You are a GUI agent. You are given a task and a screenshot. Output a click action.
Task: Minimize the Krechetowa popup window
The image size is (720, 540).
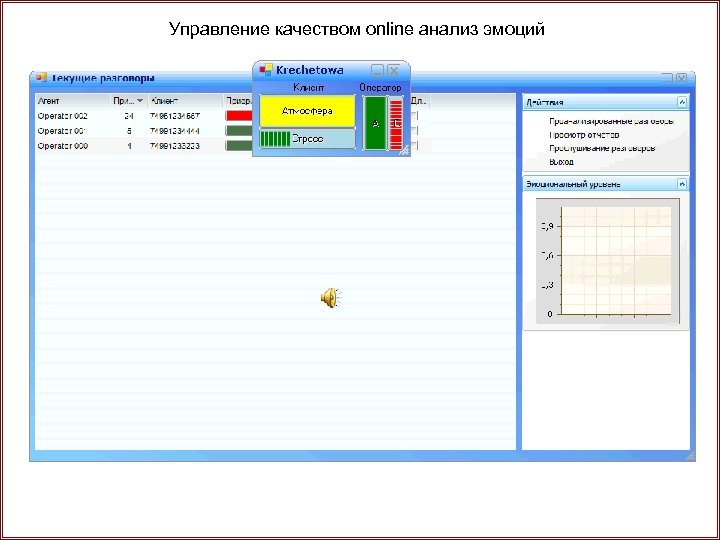[377, 71]
